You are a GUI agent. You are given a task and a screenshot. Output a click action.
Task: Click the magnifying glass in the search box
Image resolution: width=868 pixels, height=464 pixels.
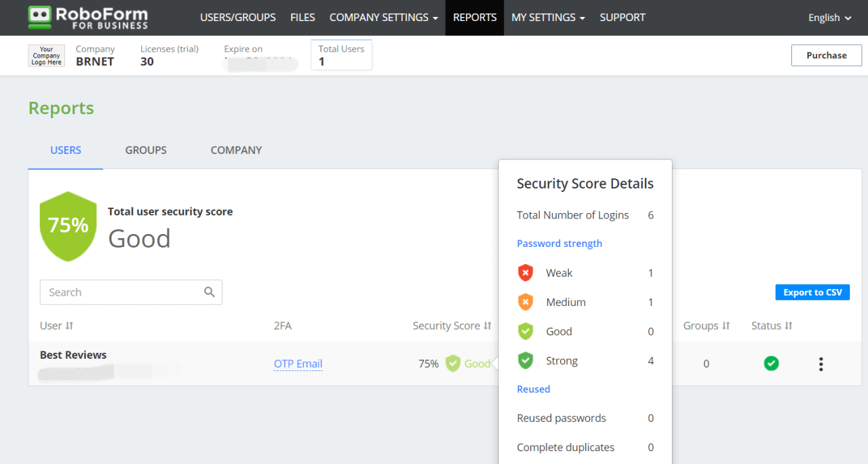[210, 292]
